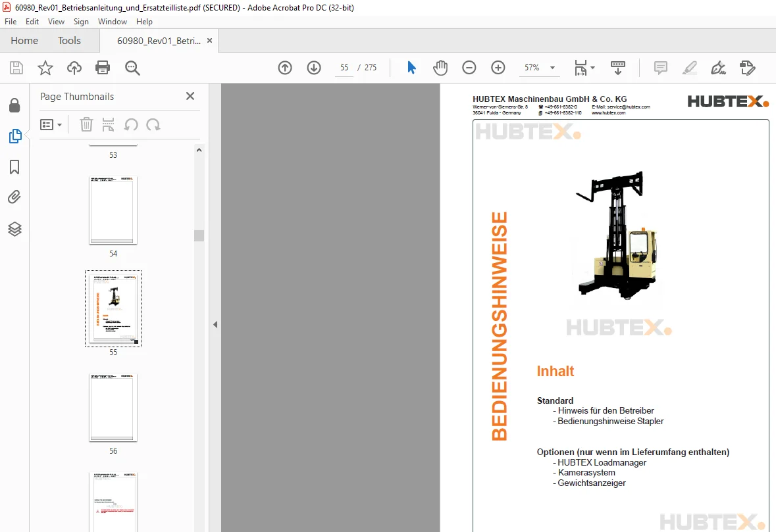Viewport: 776px width, 532px height.
Task: Open the Find text magnifier
Action: click(x=132, y=68)
